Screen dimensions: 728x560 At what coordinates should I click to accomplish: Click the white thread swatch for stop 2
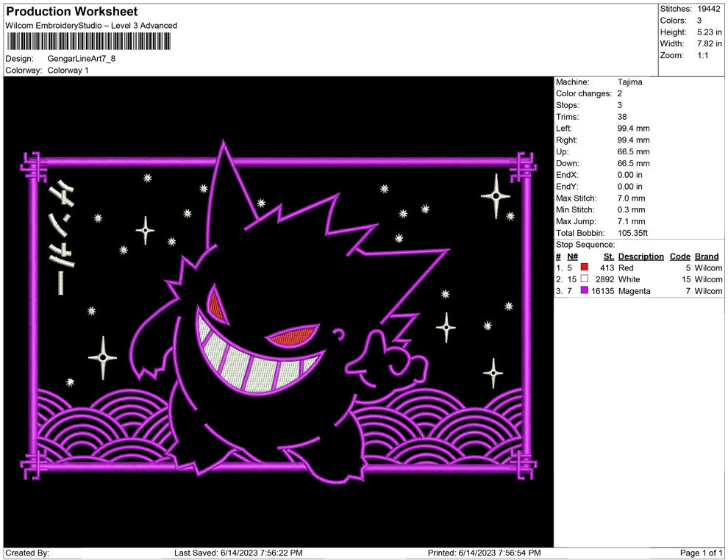583,279
